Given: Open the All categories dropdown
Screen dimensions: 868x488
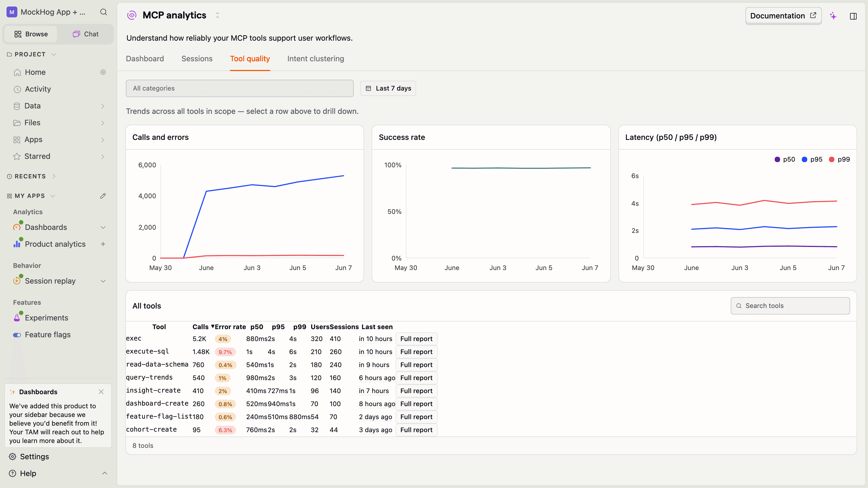Looking at the screenshot, I should click(x=240, y=88).
